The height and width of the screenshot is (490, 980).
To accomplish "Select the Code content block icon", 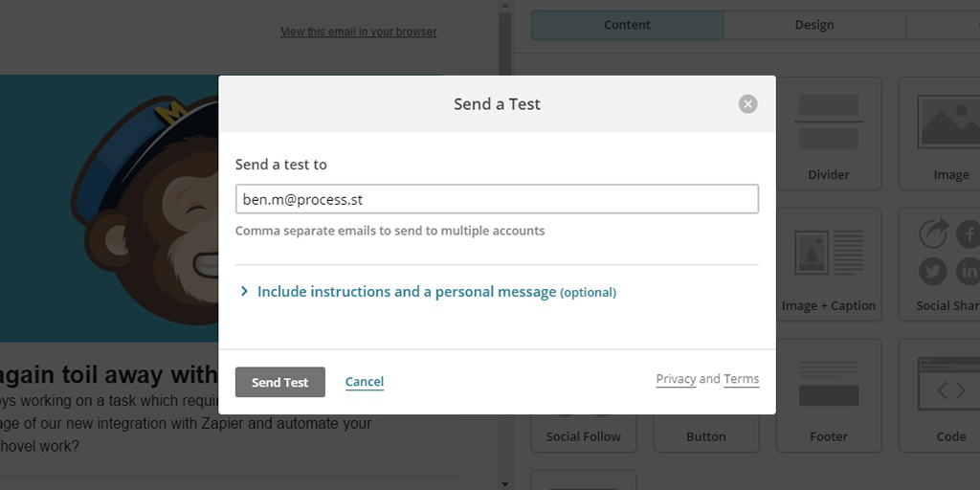I will pyautogui.click(x=948, y=384).
